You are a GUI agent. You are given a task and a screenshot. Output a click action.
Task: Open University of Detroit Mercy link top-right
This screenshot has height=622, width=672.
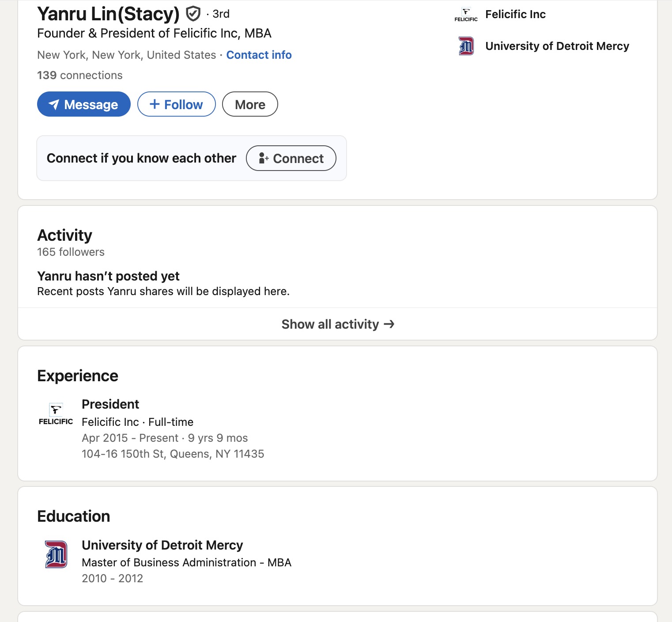point(557,46)
